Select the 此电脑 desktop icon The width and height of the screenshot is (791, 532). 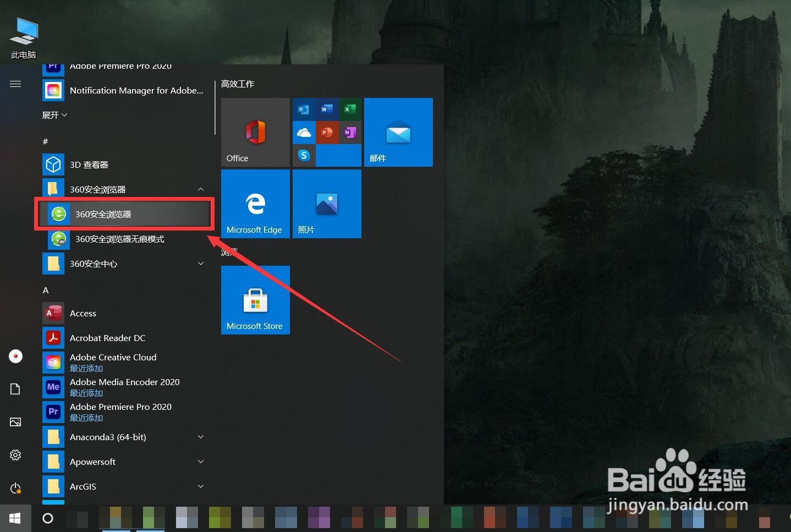point(24,37)
